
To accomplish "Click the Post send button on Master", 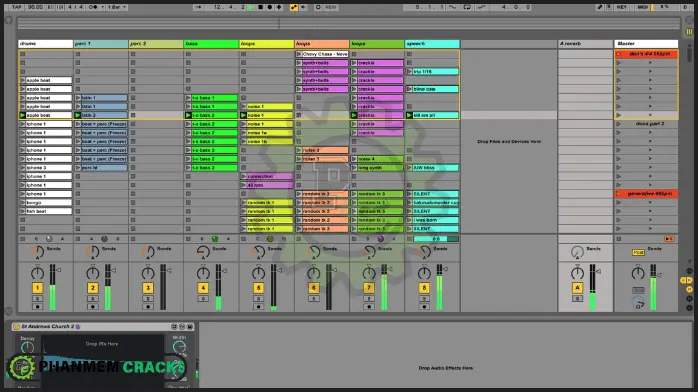I will click(x=638, y=252).
